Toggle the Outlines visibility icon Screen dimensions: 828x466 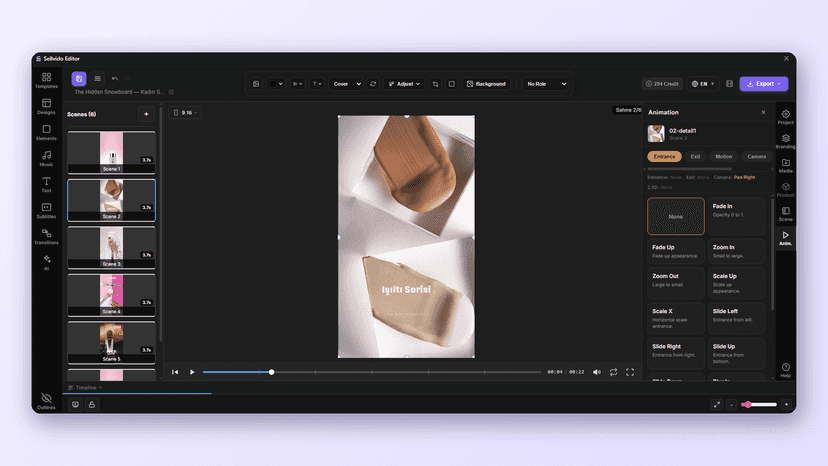tap(46, 400)
